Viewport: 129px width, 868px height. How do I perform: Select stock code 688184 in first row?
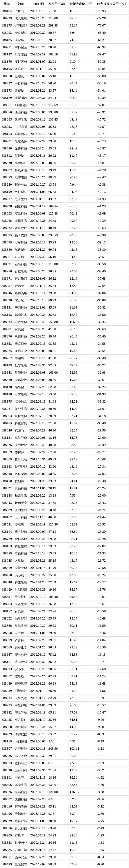6,11
